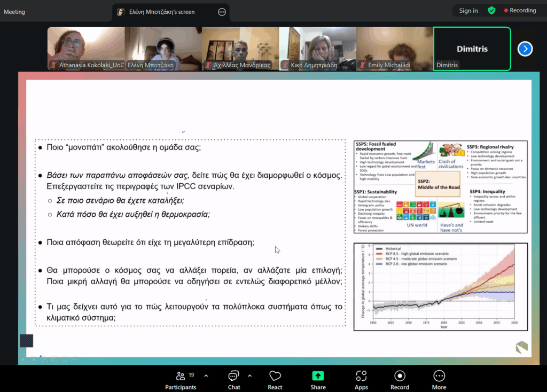Image resolution: width=547 pixels, height=392 pixels.
Task: Click the green Share screen button
Action: point(318,380)
